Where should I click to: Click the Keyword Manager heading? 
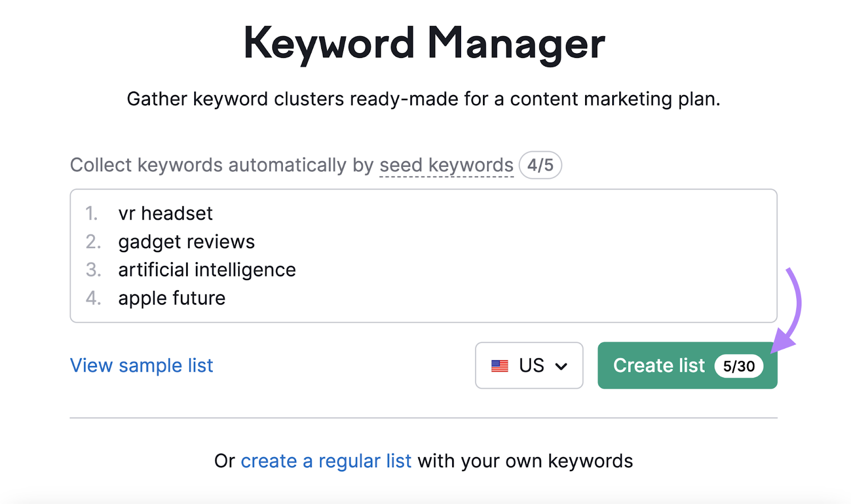425,43
